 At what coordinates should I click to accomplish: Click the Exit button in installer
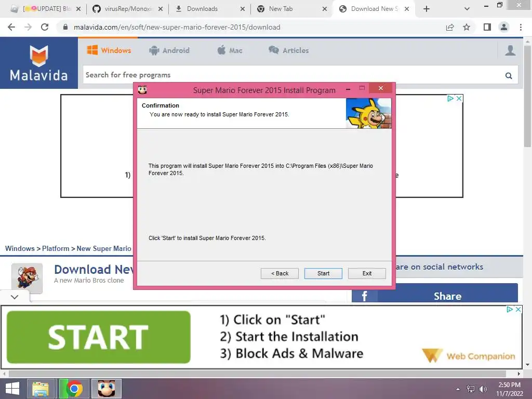click(367, 273)
